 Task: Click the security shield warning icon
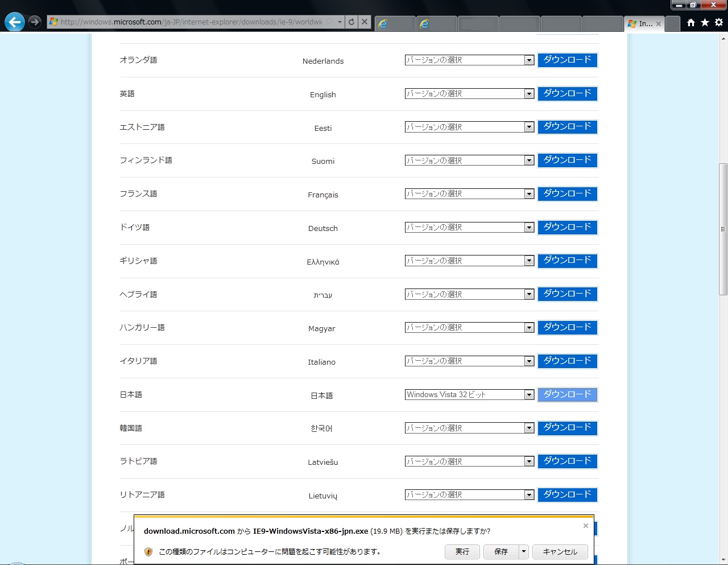148,552
